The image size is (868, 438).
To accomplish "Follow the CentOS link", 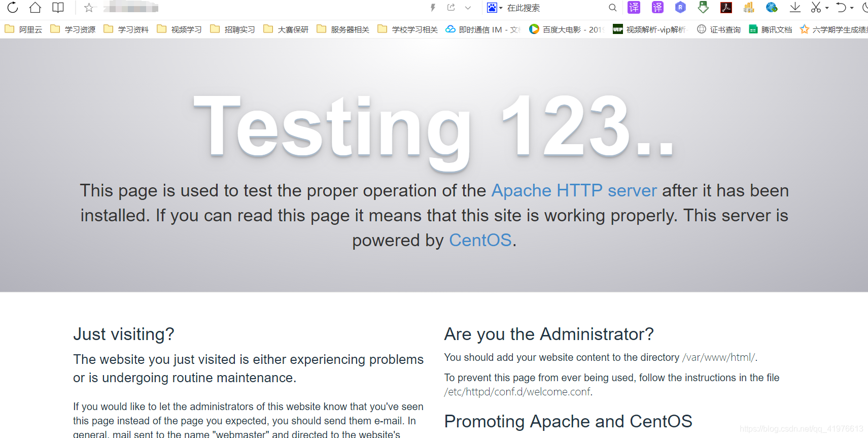I will click(x=480, y=240).
